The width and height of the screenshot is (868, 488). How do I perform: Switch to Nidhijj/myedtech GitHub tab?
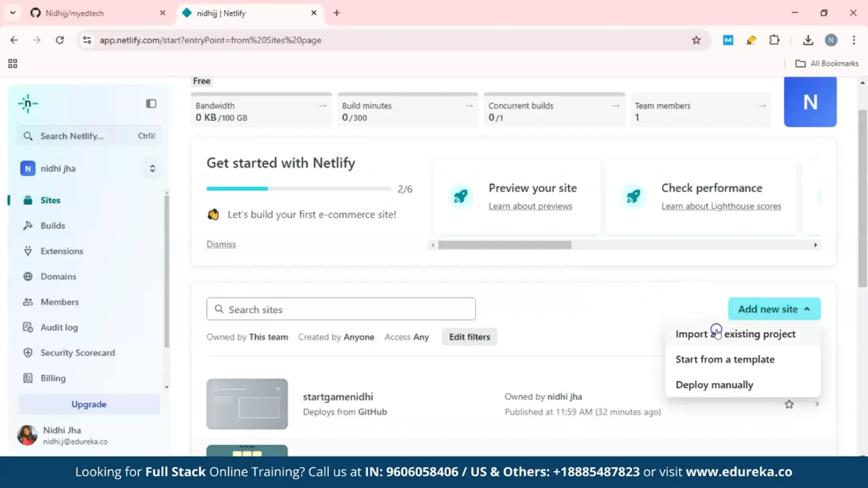click(97, 13)
